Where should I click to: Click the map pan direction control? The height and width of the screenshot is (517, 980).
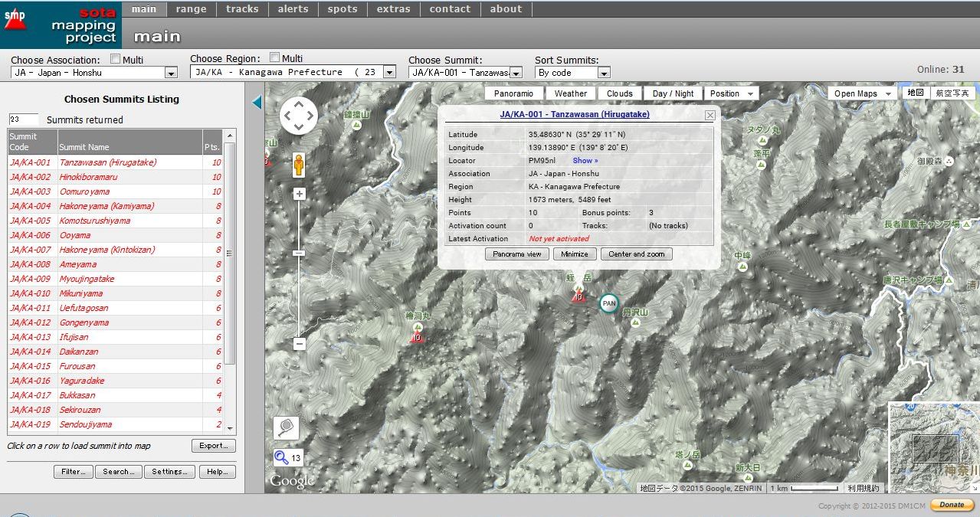coord(298,116)
